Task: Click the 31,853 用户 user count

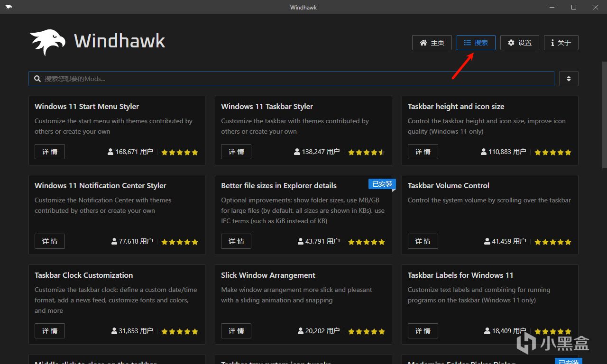Action: [x=132, y=331]
